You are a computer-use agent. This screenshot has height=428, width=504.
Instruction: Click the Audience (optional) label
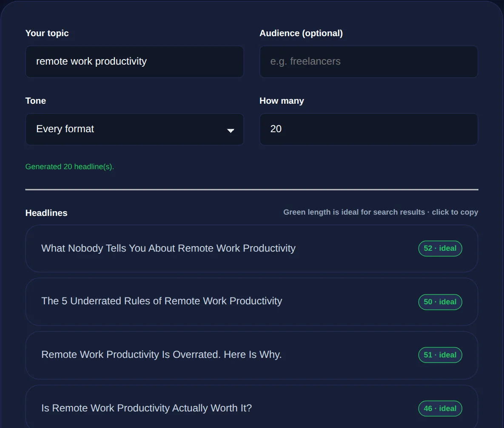tap(301, 33)
